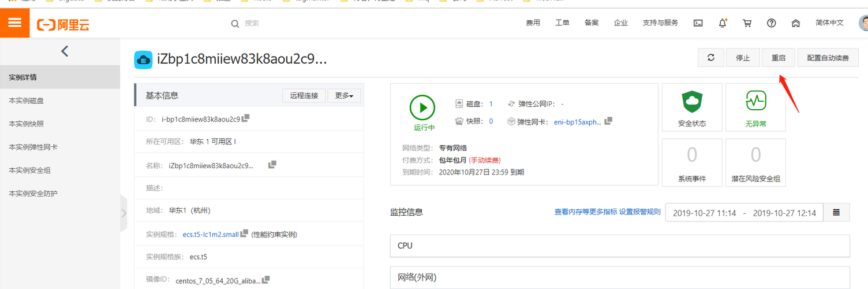Click the ECS instance cloud icon

pyautogui.click(x=143, y=60)
